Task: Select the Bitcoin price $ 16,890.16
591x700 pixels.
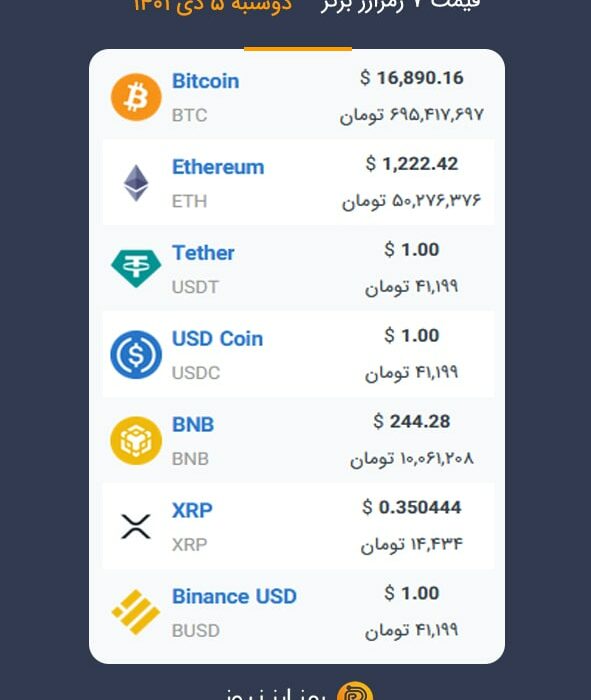Action: point(412,78)
